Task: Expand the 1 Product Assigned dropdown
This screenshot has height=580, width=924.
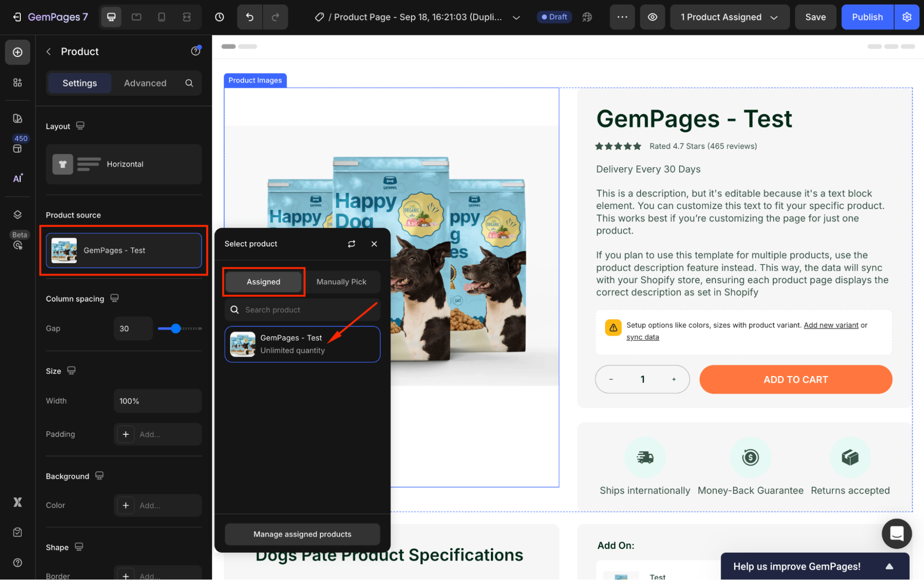Action: coord(729,17)
